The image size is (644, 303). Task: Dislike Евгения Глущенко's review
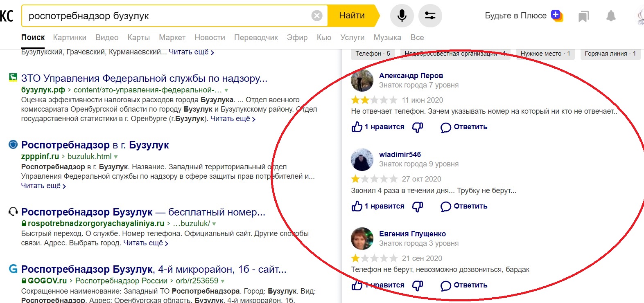pos(417,285)
